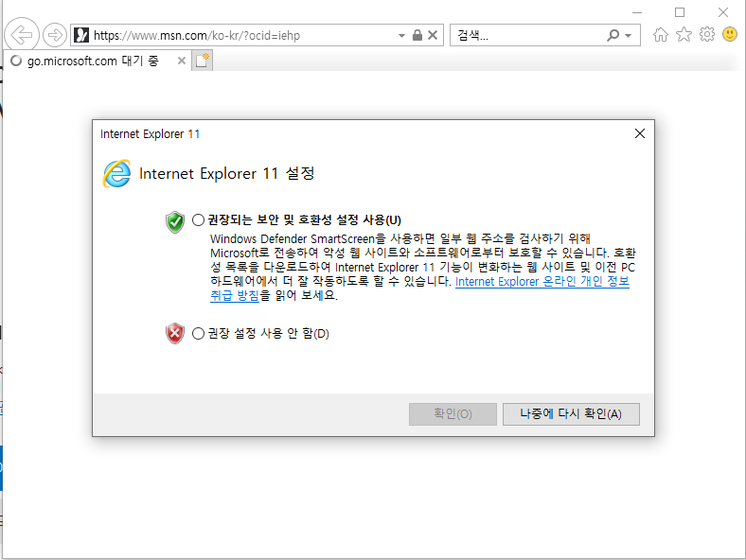The image size is (746, 560).
Task: Minimize the browser window
Action: click(636, 12)
